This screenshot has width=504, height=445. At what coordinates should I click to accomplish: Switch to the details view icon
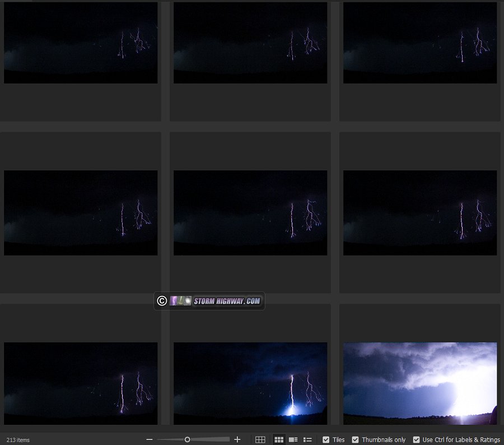click(x=293, y=439)
